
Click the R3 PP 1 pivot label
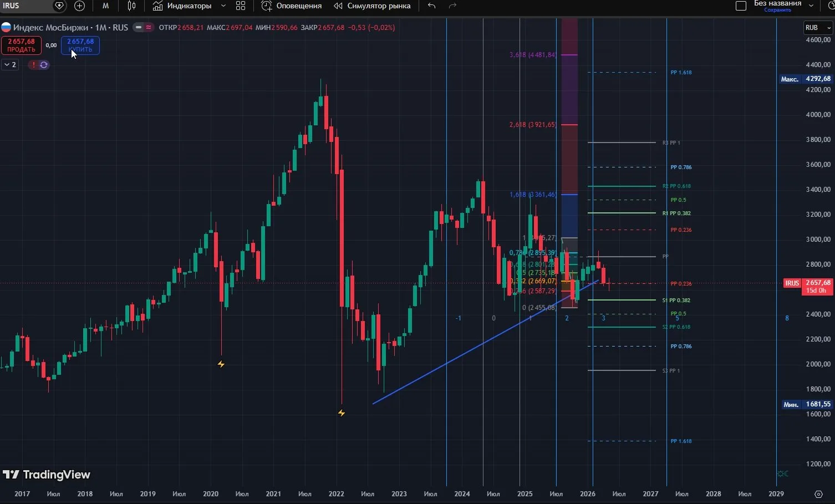(671, 143)
